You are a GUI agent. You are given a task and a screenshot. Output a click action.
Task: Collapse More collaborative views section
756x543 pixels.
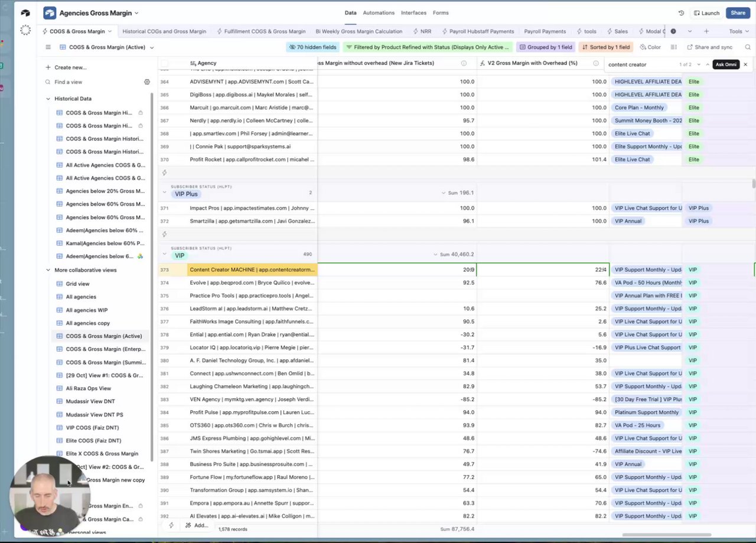(48, 270)
